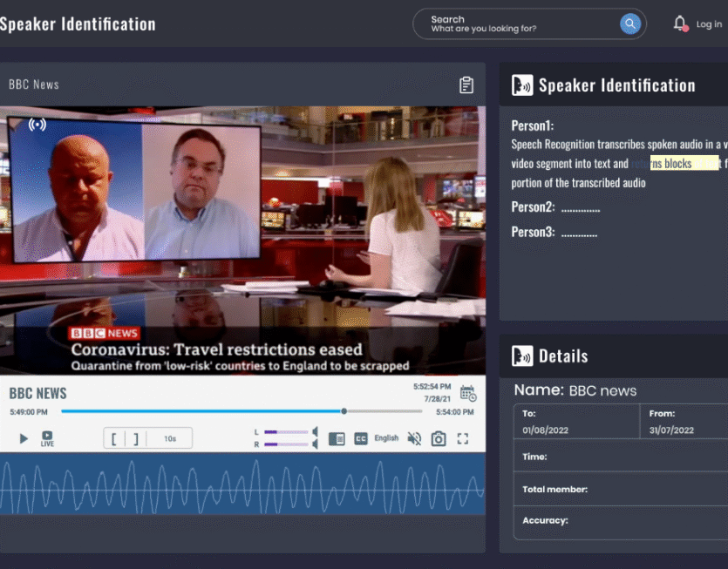Click the Accuracy row
This screenshot has width=728, height=569.
coord(621,522)
